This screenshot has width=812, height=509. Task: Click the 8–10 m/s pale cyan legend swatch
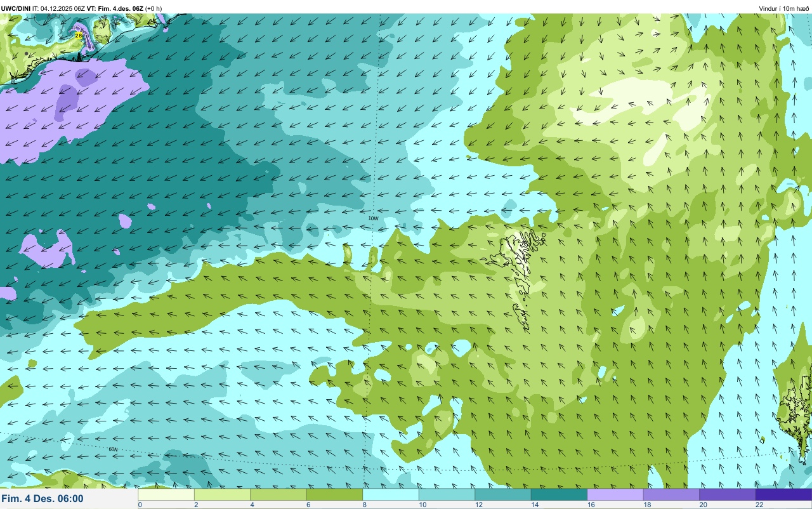pyautogui.click(x=391, y=494)
